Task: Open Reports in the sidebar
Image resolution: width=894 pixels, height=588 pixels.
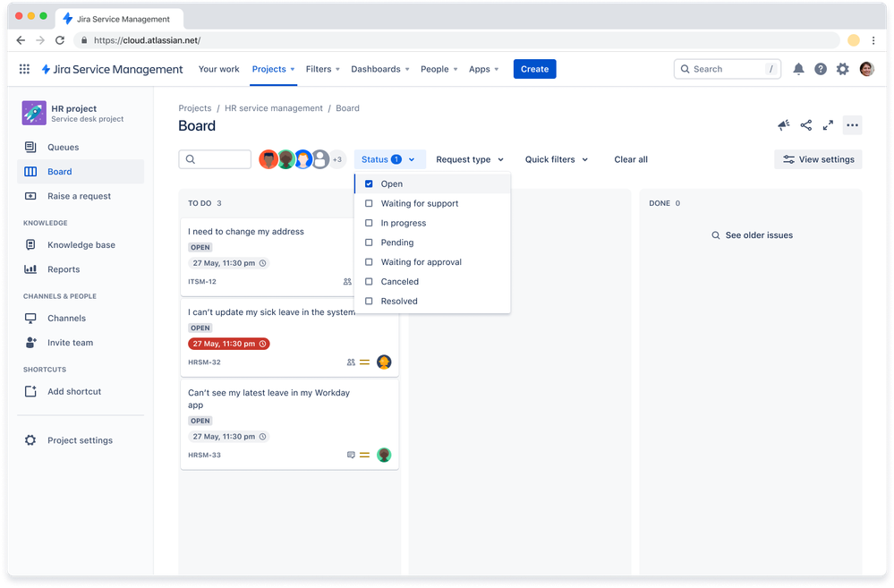Action: [81, 269]
